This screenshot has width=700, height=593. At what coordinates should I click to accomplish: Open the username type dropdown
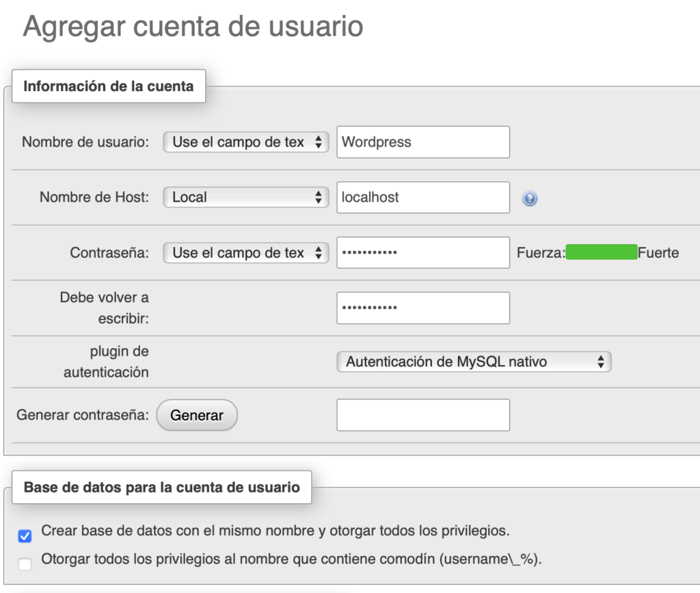point(246,142)
